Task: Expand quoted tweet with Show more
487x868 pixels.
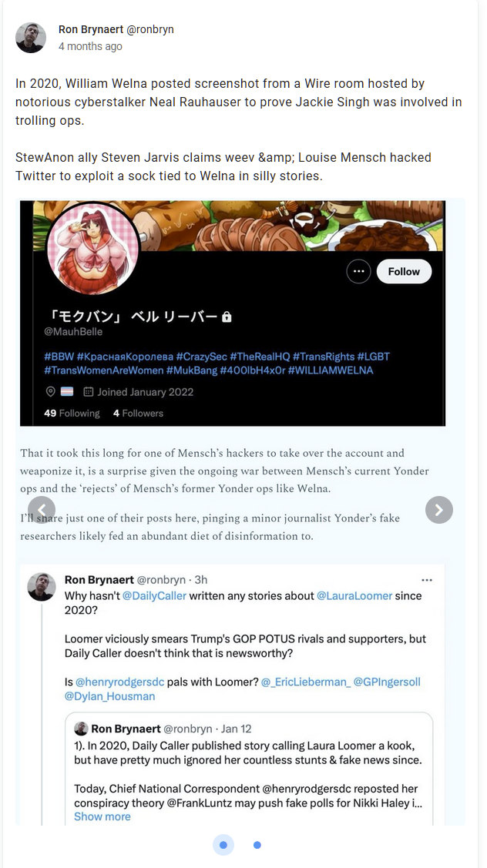Action: click(102, 816)
